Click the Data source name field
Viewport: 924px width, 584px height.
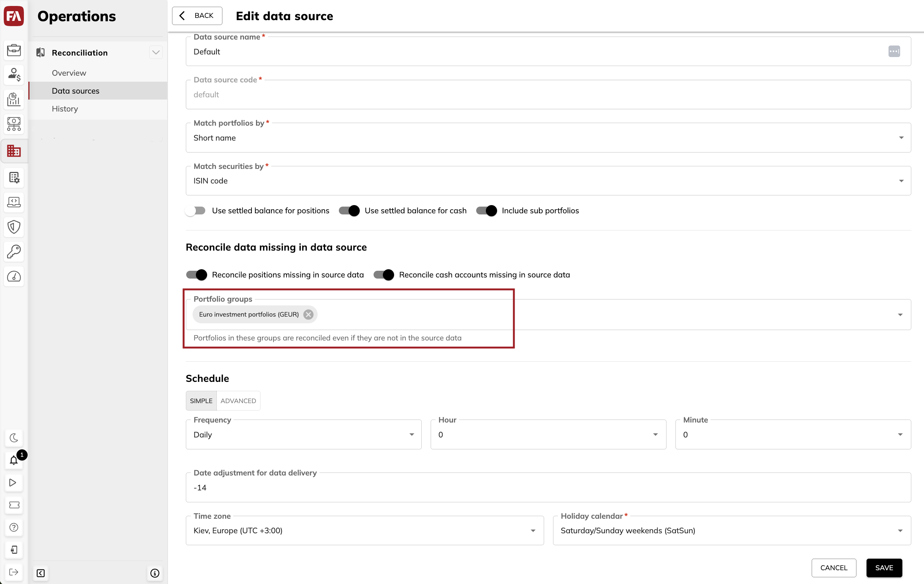(548, 51)
